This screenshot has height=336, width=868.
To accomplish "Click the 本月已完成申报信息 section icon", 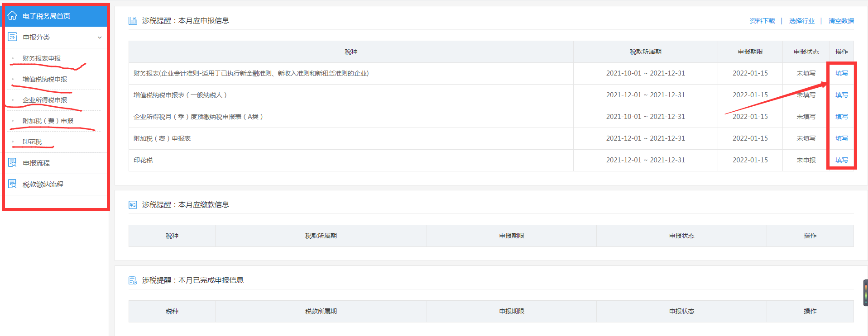I will [x=133, y=280].
